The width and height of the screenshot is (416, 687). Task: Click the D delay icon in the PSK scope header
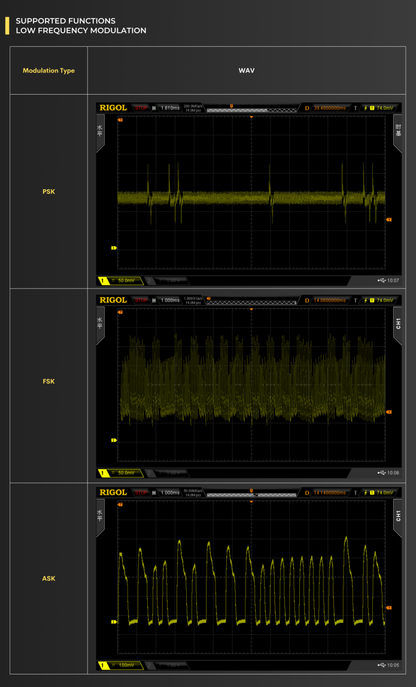(x=307, y=108)
